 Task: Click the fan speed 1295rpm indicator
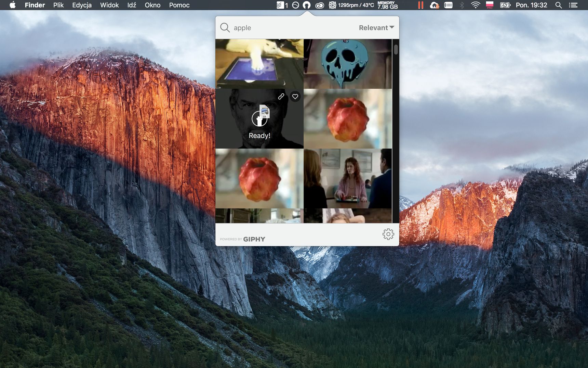(351, 5)
